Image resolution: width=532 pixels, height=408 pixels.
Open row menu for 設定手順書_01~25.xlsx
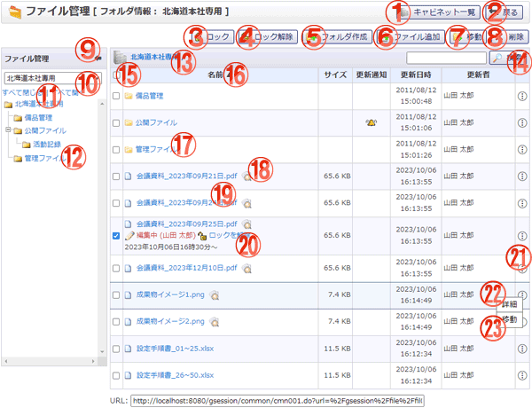[522, 349]
